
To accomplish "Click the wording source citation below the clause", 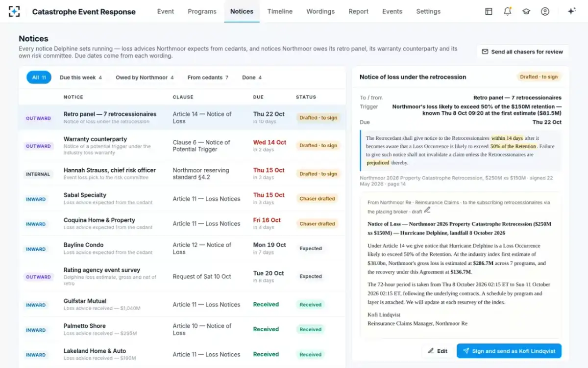I will click(x=456, y=181).
